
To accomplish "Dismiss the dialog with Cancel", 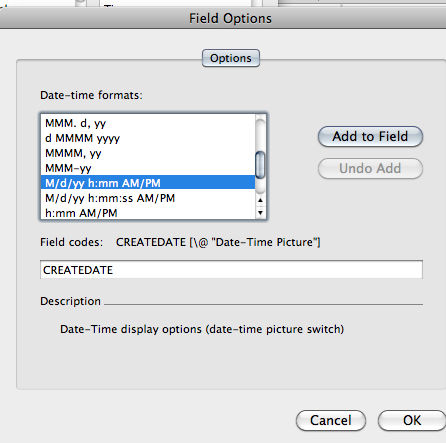I will coord(331,421).
